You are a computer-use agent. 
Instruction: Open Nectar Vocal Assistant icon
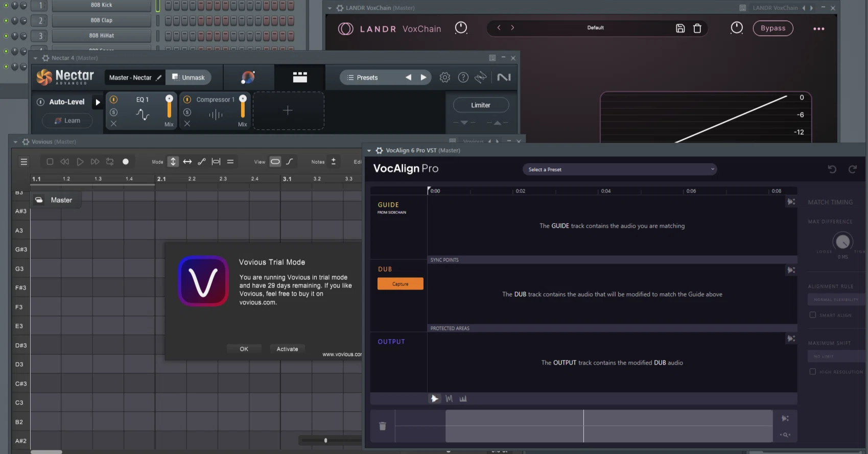coord(248,77)
